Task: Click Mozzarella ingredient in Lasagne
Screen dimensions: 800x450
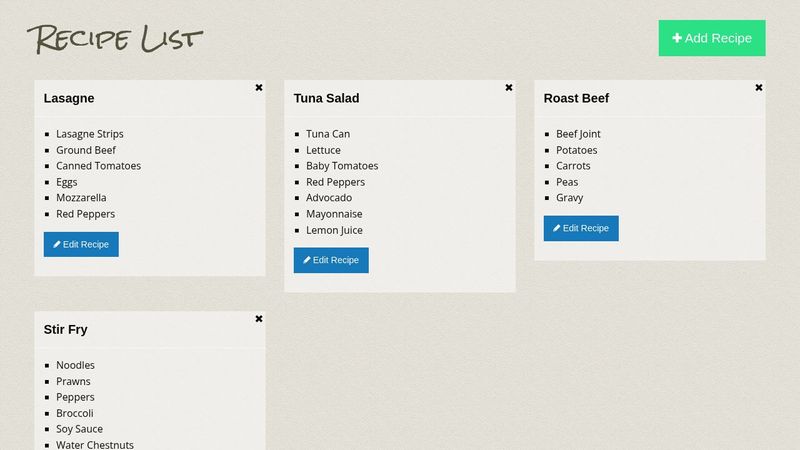Action: pyautogui.click(x=81, y=197)
